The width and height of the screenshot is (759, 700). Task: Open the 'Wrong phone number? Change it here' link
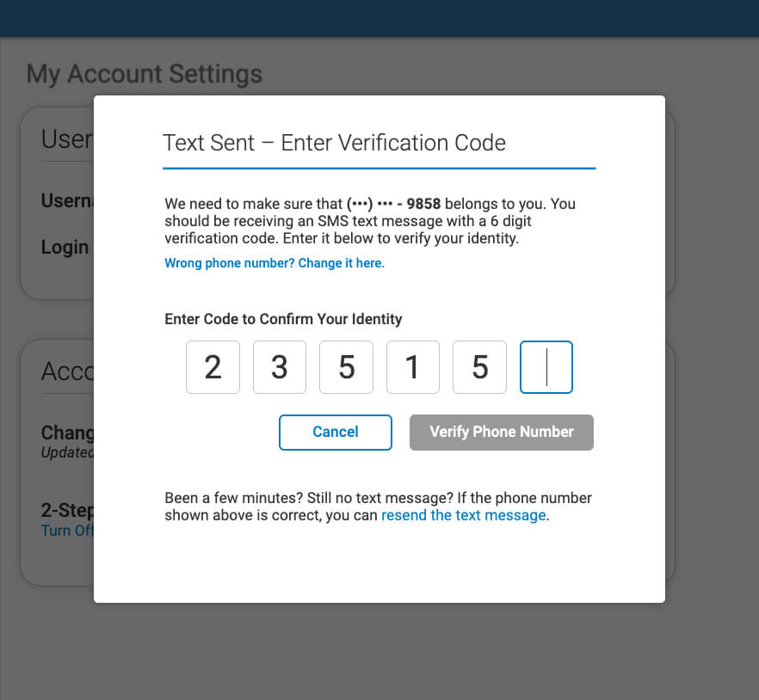tap(275, 263)
